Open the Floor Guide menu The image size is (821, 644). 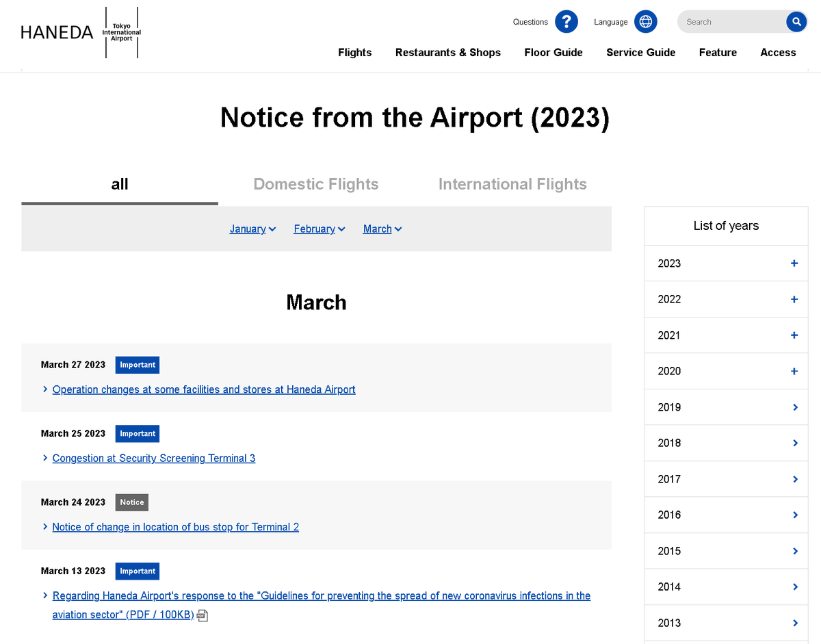pos(553,53)
